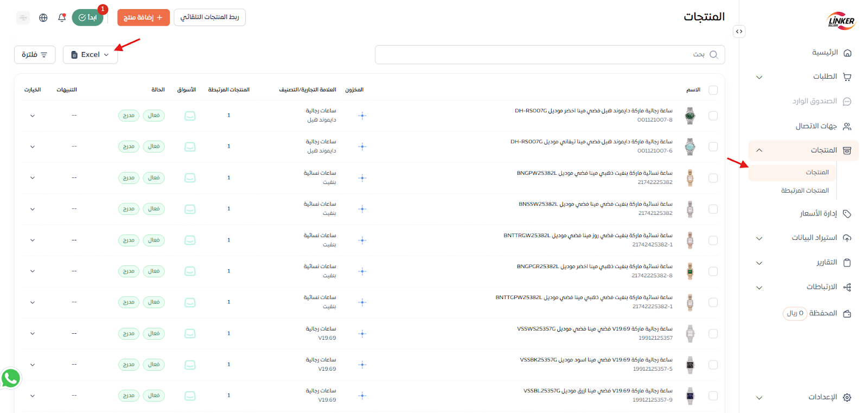Open the فلترة filter button
Viewport: 868px width, 413px height.
(35, 55)
